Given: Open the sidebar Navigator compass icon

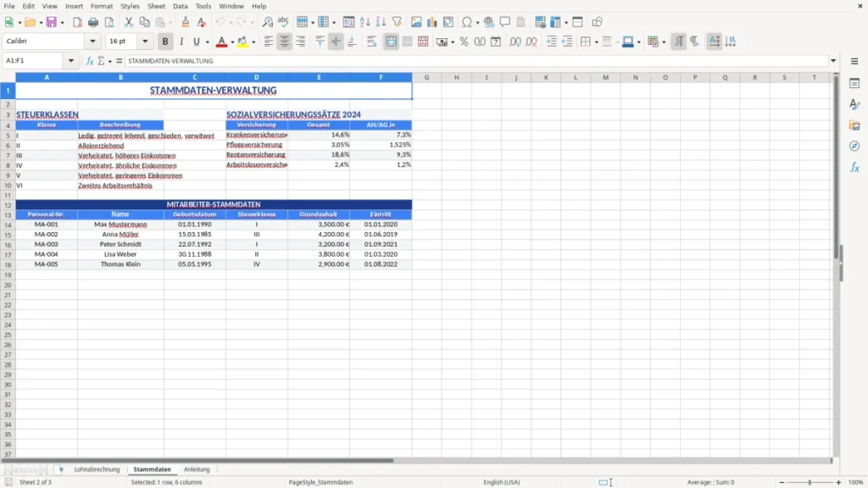Looking at the screenshot, I should pyautogui.click(x=854, y=146).
